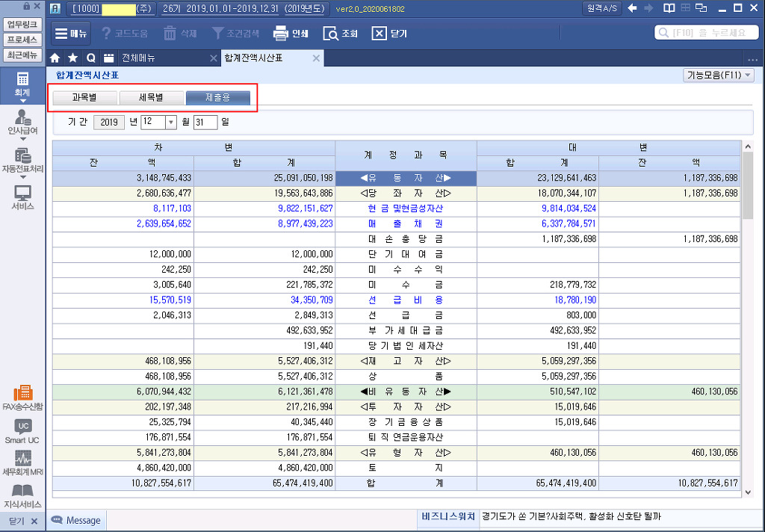Open the 인사급여 payroll module

pyautogui.click(x=22, y=121)
